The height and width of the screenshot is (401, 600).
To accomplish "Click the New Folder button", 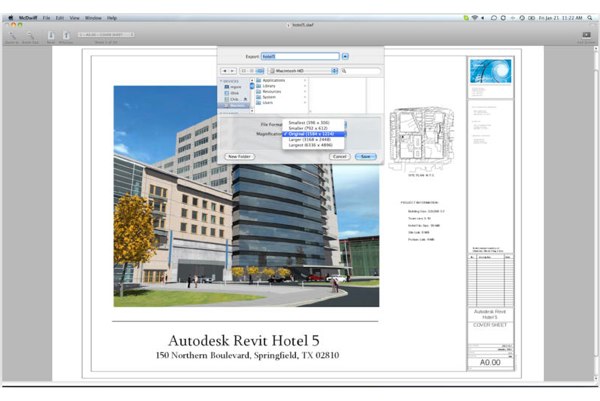I will [240, 156].
